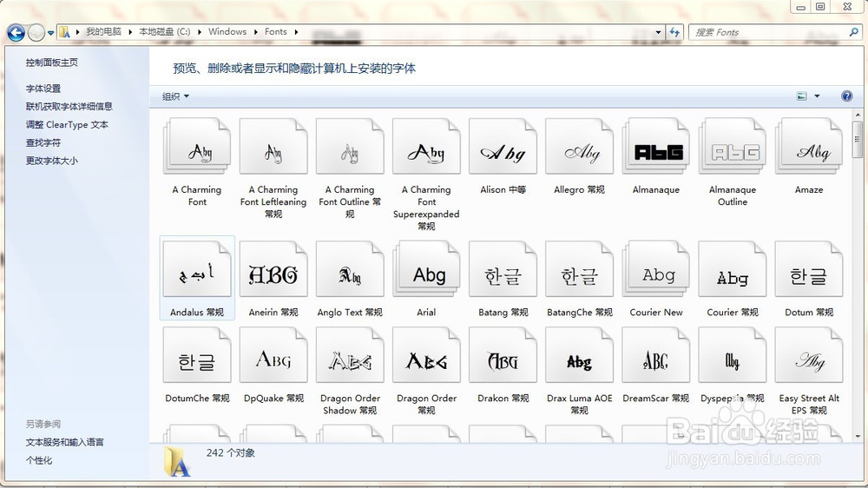Open 个性化 link
Screen dimensions: 868x488
pos(39,460)
